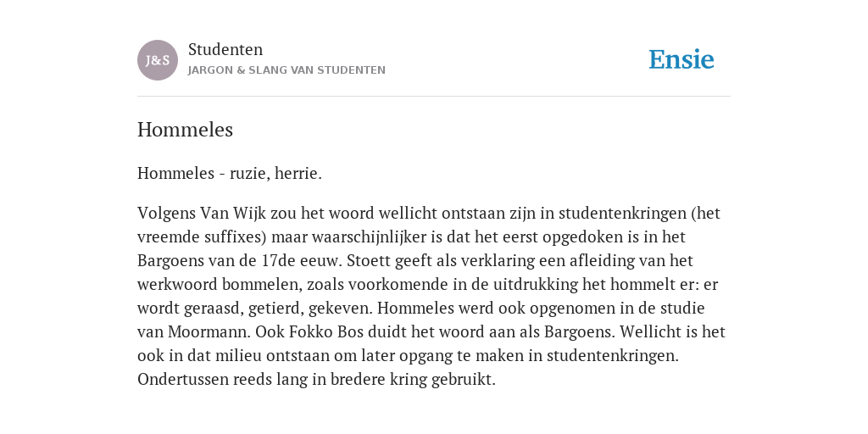Click the Studenten author name

pyautogui.click(x=225, y=49)
